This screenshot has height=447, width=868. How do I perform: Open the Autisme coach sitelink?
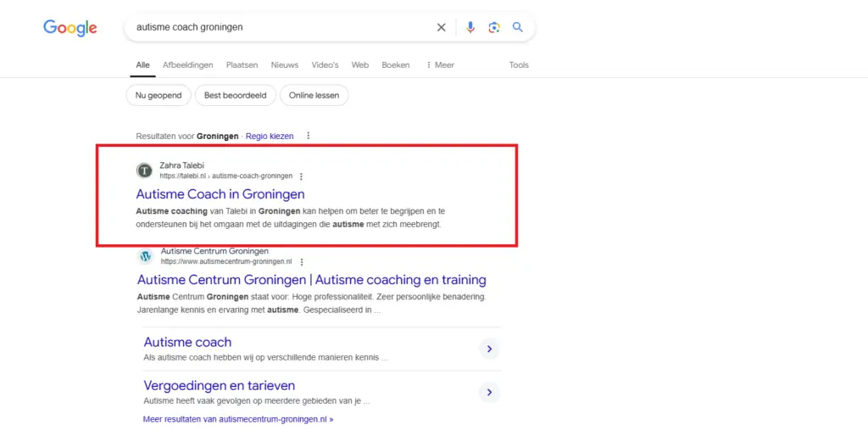(187, 342)
